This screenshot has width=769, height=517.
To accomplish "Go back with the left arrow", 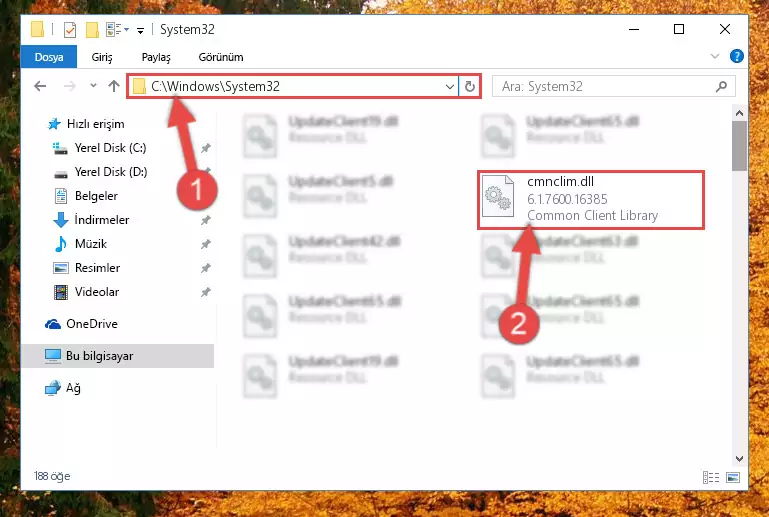I will (40, 86).
